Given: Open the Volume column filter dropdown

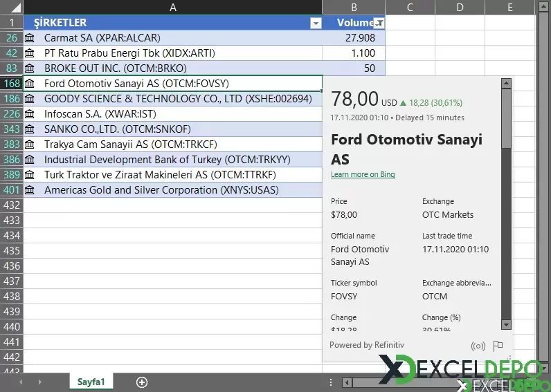Looking at the screenshot, I should click(x=379, y=24).
